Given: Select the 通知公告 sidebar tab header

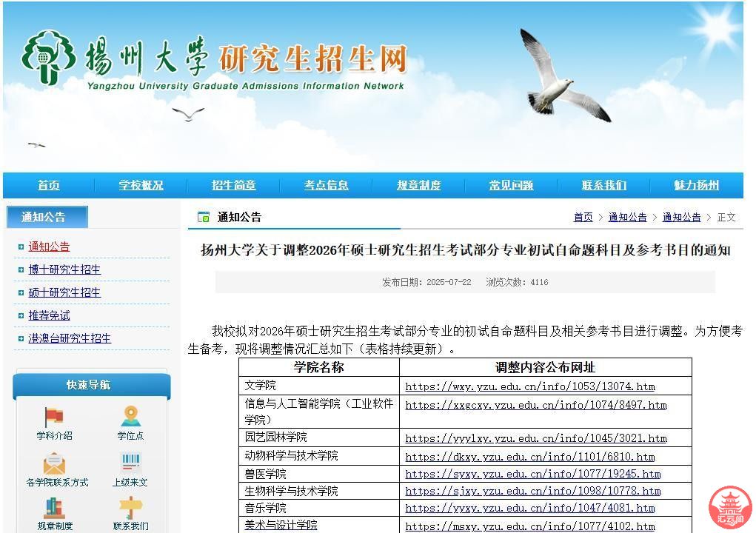Looking at the screenshot, I should 47,217.
